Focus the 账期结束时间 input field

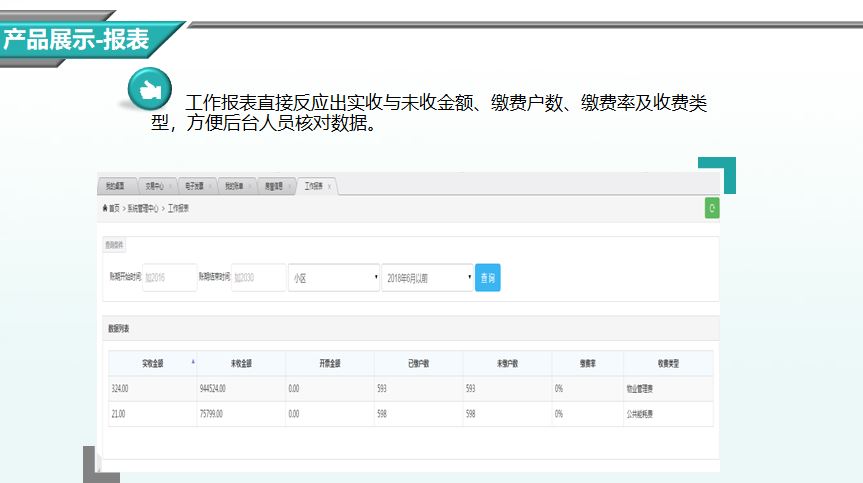(x=258, y=278)
